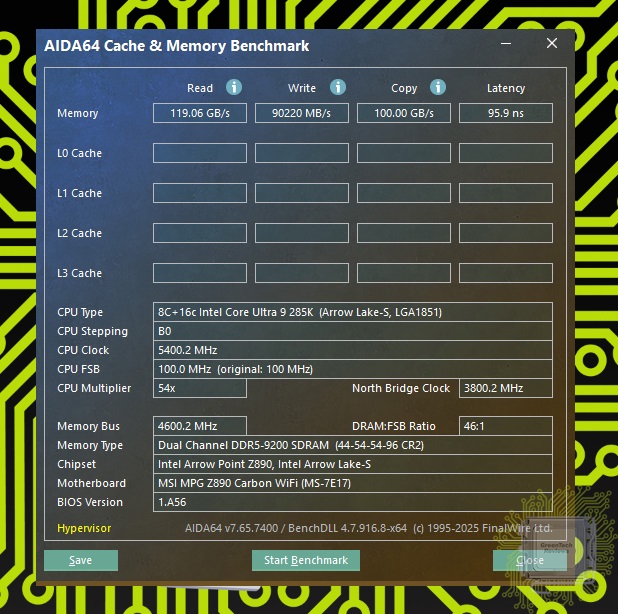The width and height of the screenshot is (618, 614).
Task: Click the Memory row label
Action: [x=78, y=113]
